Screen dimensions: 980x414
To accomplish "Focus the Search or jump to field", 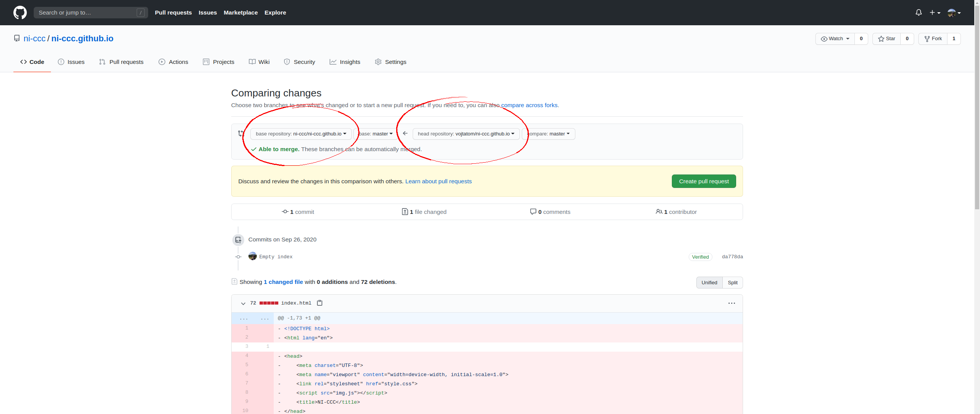I will 91,13.
